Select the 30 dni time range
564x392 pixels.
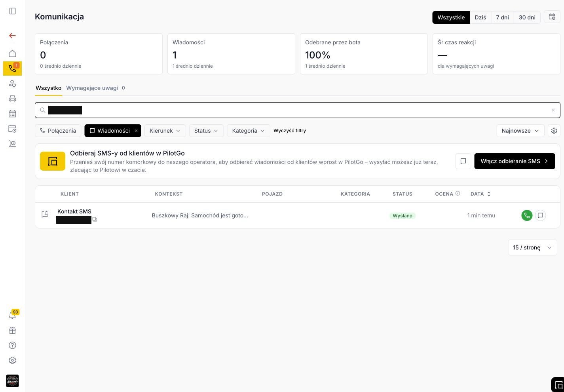coord(527,17)
